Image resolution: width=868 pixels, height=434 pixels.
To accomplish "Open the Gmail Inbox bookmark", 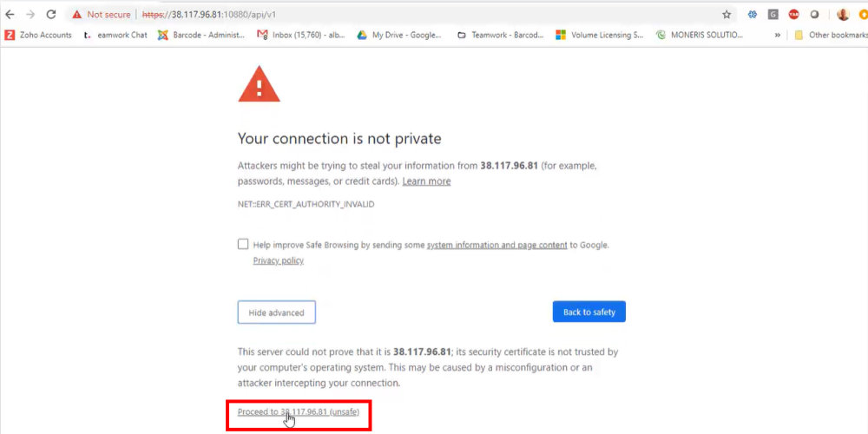I will (299, 36).
